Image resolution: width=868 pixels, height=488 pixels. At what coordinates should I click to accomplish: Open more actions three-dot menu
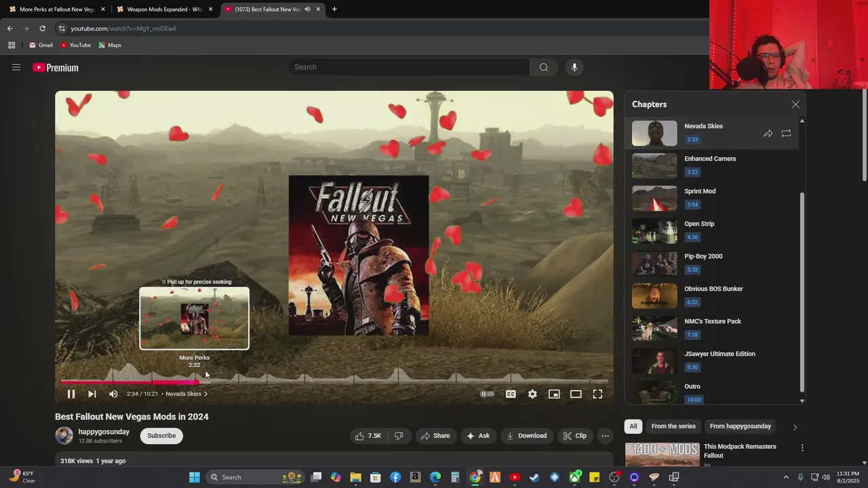pyautogui.click(x=606, y=436)
